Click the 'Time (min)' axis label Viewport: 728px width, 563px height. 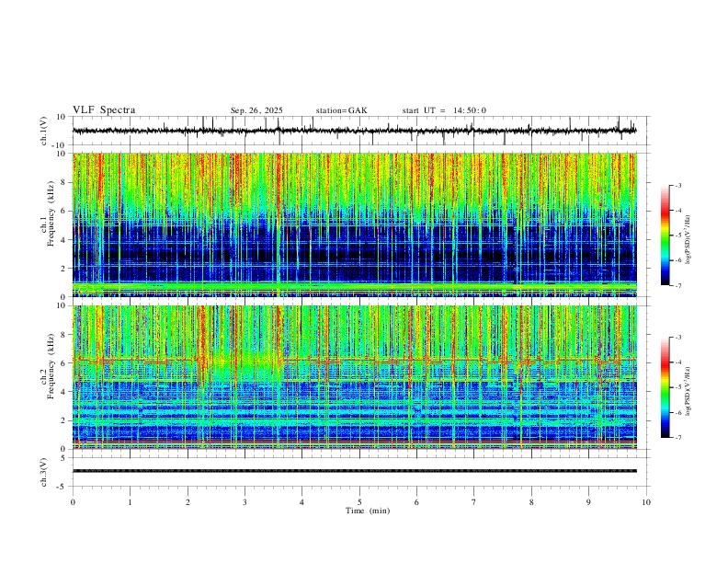coord(368,511)
